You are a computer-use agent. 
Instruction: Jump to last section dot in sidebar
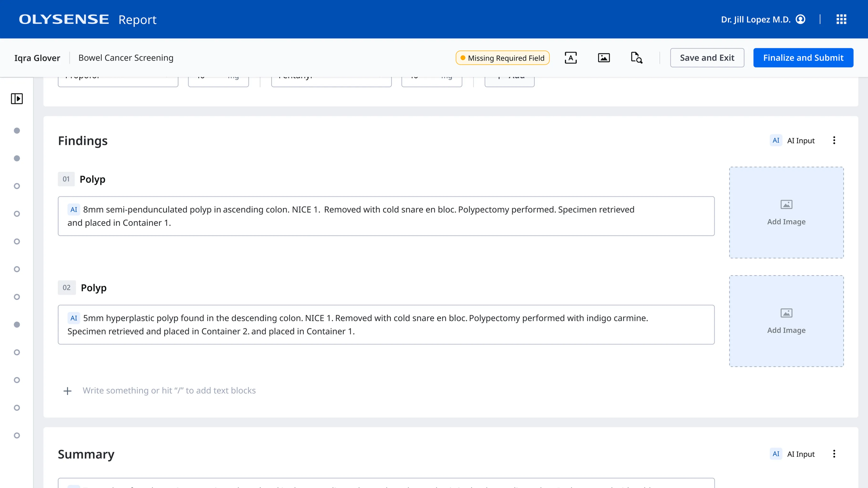[17, 436]
